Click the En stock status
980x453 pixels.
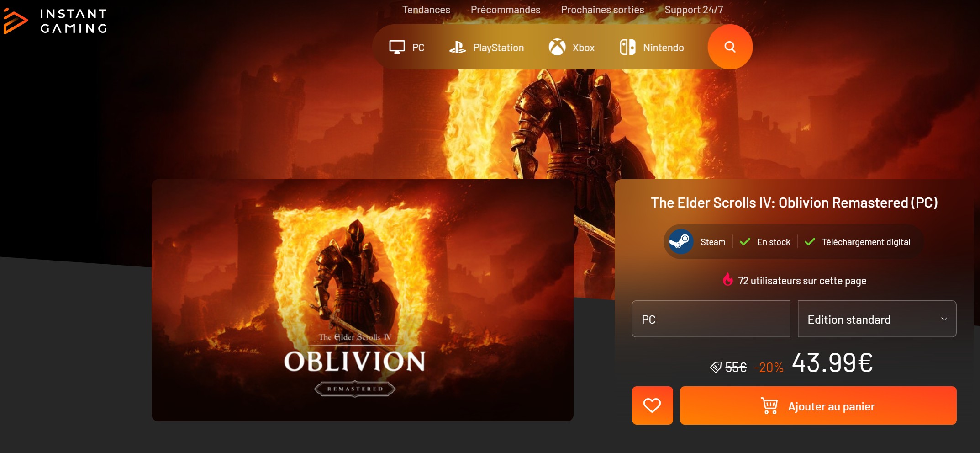[x=774, y=242]
